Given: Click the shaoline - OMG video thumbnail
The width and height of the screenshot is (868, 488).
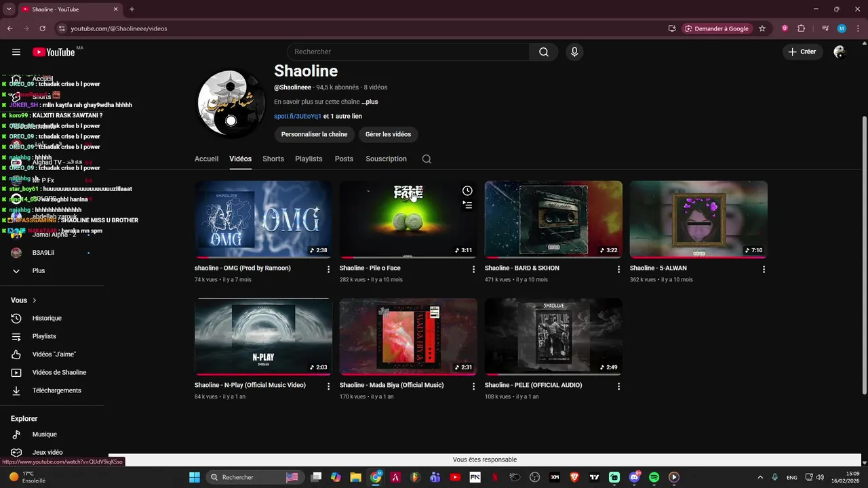Looking at the screenshot, I should pos(263,220).
